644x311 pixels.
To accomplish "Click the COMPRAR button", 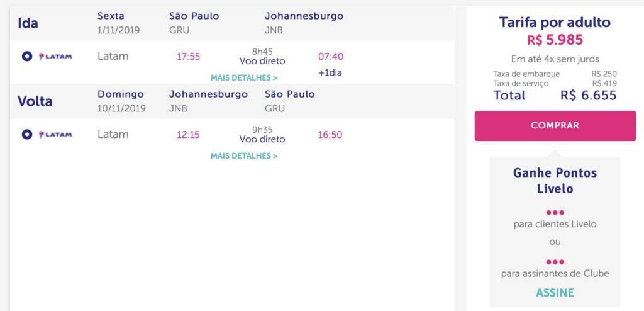I will tap(555, 125).
